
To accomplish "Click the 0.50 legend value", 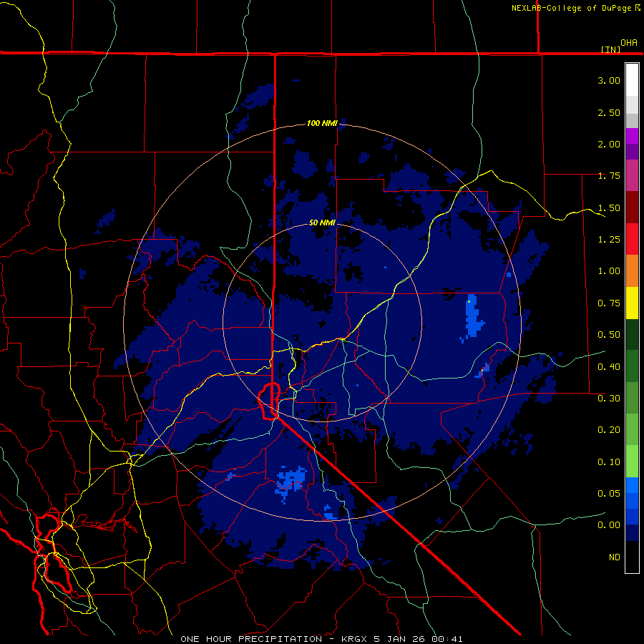I will pos(609,335).
